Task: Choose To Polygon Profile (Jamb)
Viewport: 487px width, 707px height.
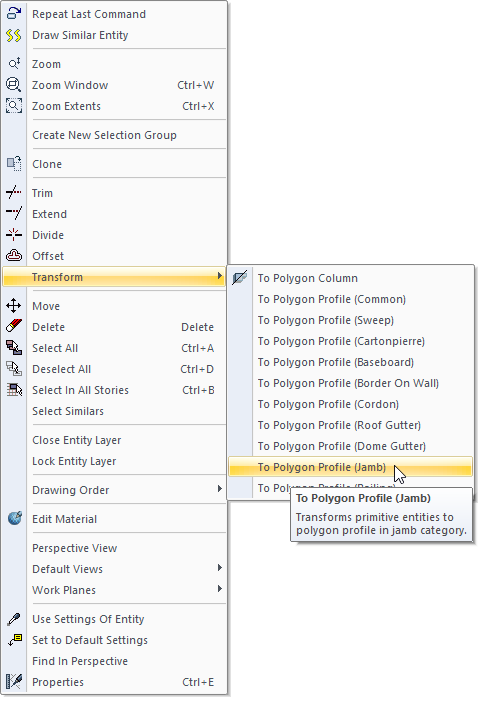Action: click(350, 467)
